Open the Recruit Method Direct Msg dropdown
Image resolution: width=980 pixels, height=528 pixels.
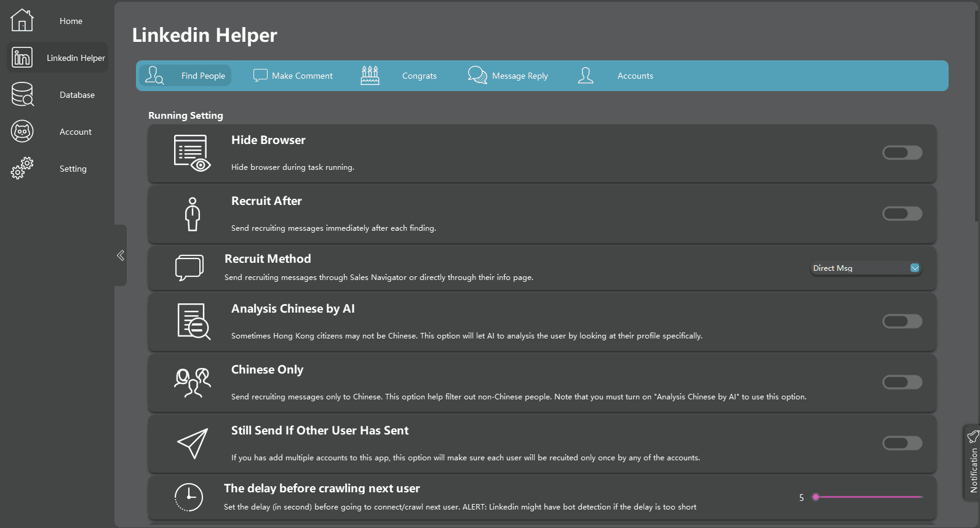point(866,268)
